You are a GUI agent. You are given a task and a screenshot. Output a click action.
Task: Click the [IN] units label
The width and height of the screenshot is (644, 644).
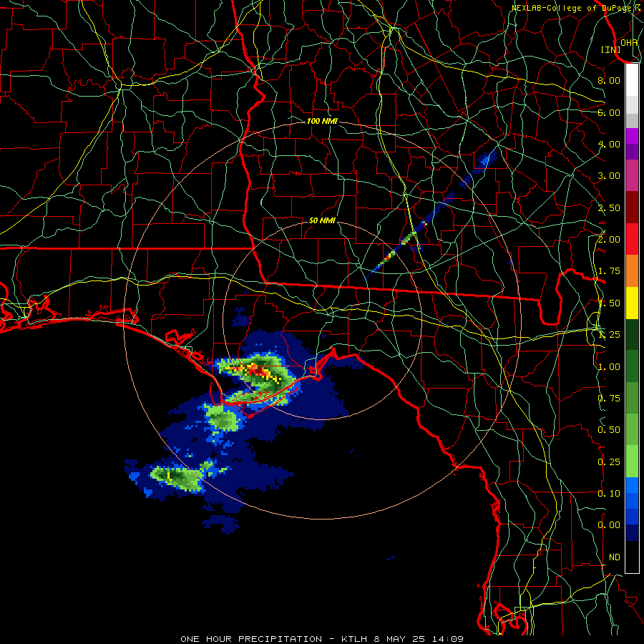pyautogui.click(x=611, y=49)
